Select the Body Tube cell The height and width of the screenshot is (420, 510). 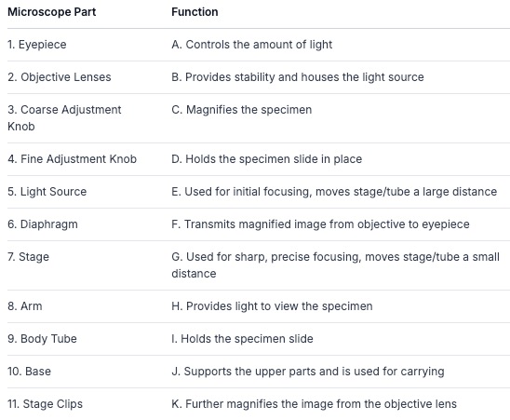point(42,339)
